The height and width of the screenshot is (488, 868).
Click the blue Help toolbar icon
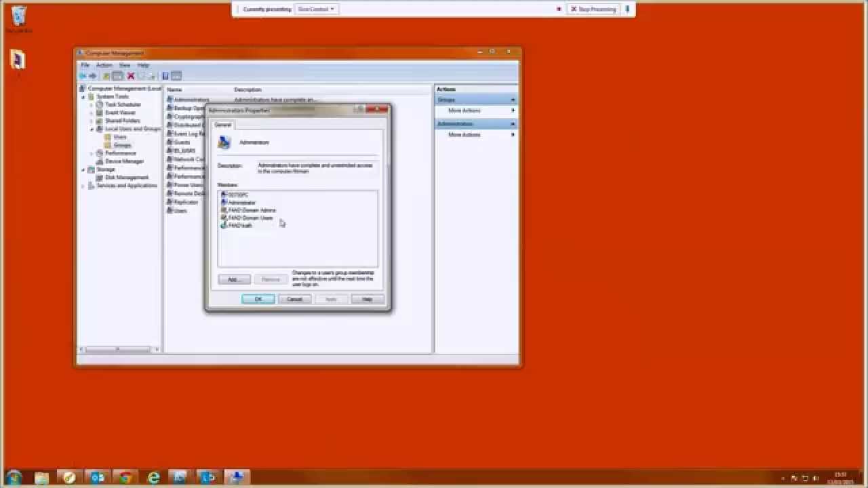tap(165, 76)
